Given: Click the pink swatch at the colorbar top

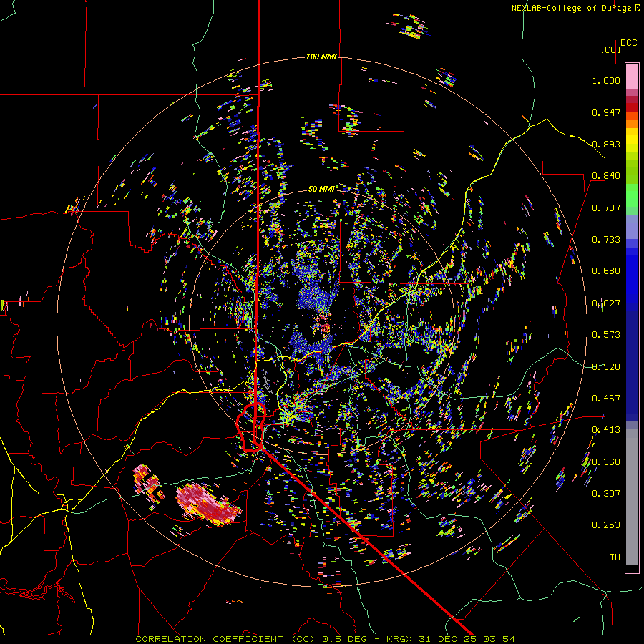Looking at the screenshot, I should coord(632,76).
